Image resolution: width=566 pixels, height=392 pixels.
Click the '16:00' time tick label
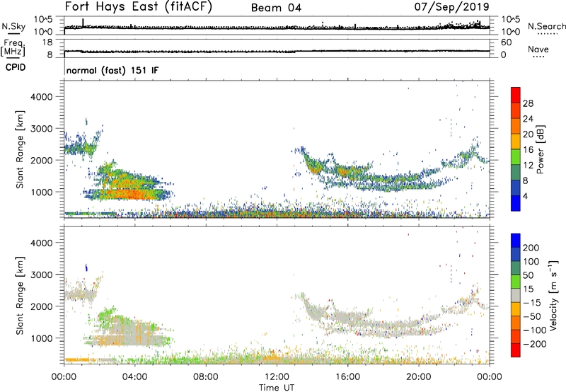coord(347,377)
